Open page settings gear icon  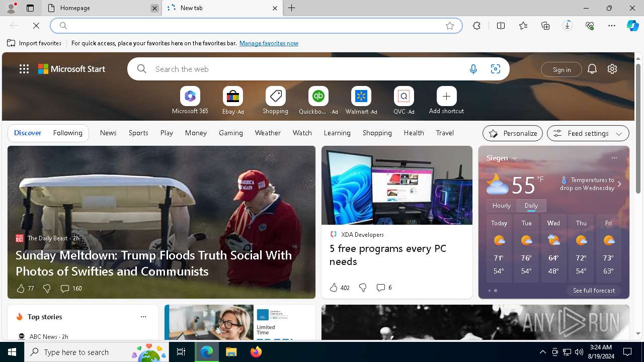[x=612, y=69]
